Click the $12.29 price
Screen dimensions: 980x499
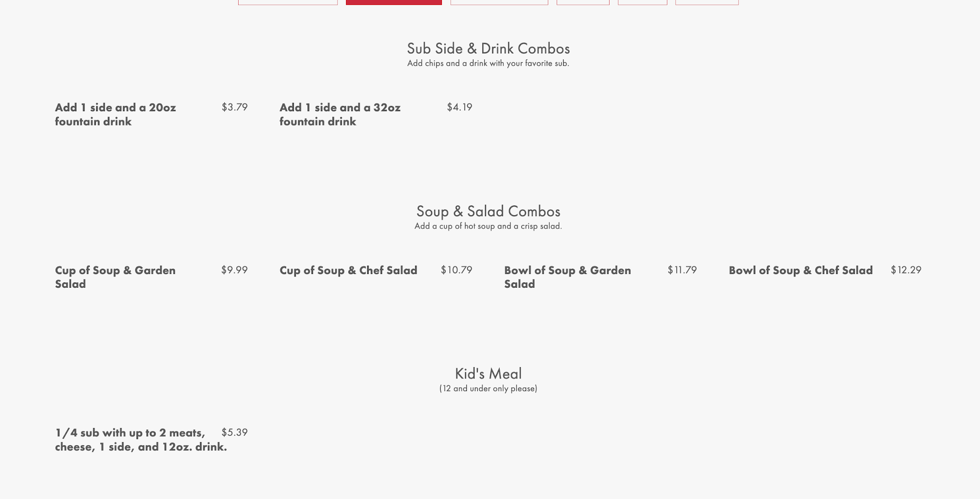[x=906, y=270]
